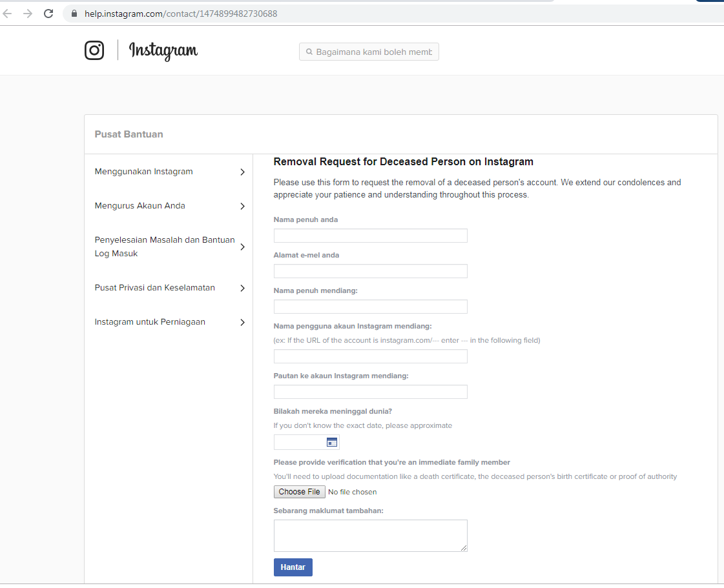Open the calendar date picker icon
724x588 pixels.
332,442
